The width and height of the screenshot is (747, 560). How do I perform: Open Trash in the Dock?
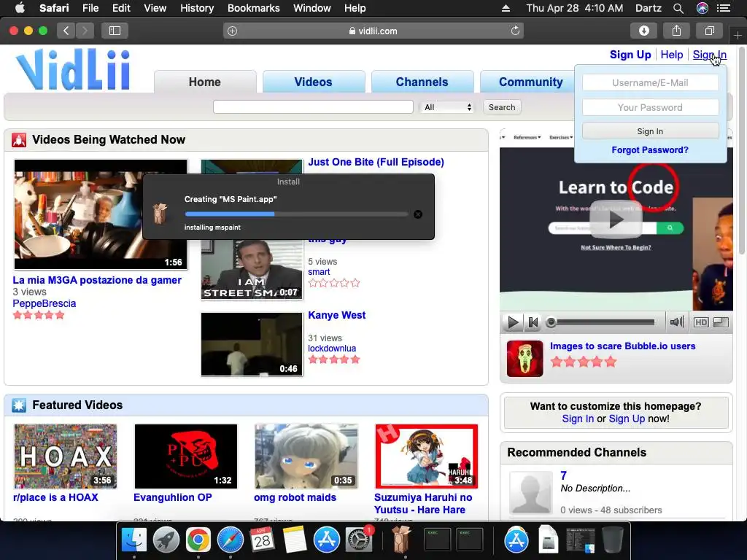[x=613, y=540]
